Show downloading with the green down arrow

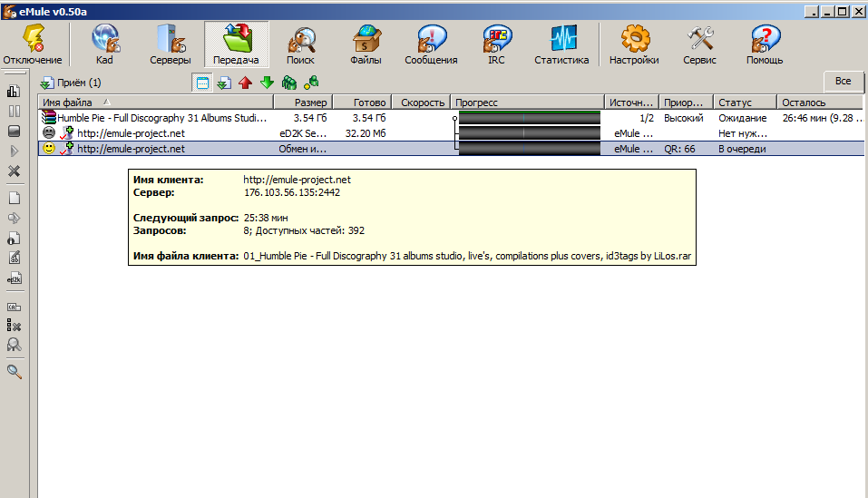[268, 83]
